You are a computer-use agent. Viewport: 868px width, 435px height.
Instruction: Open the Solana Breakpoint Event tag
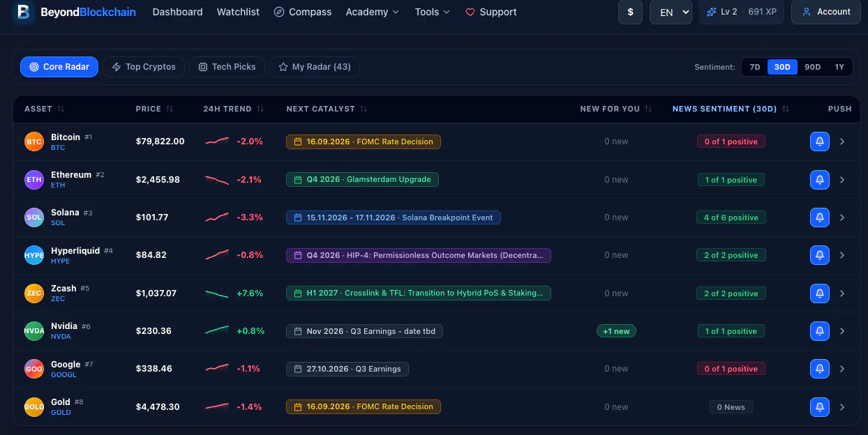tap(394, 217)
